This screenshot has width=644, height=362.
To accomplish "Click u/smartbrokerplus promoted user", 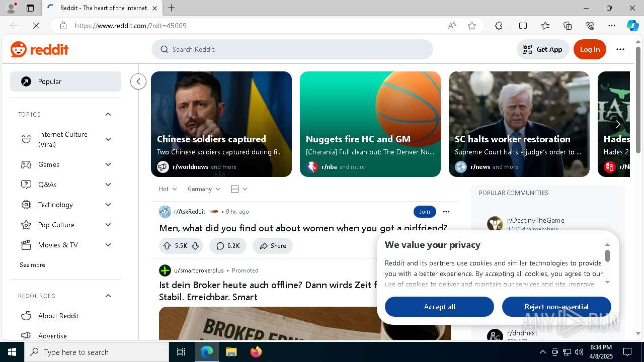I will [199, 270].
